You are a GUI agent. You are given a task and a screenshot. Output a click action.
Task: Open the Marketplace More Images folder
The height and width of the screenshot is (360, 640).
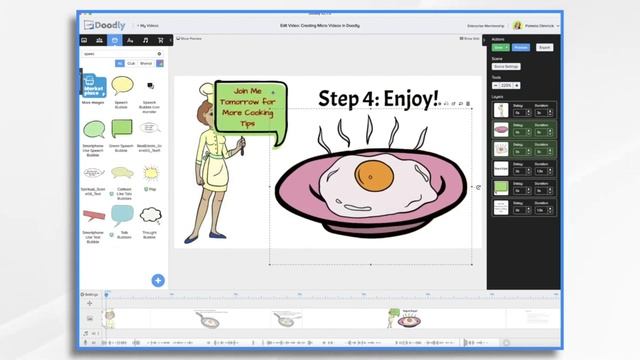point(94,86)
